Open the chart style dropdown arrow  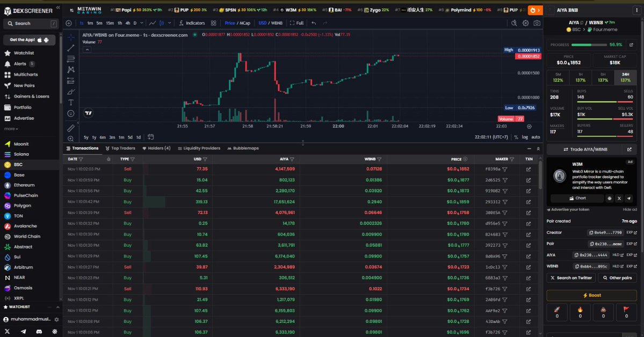169,23
